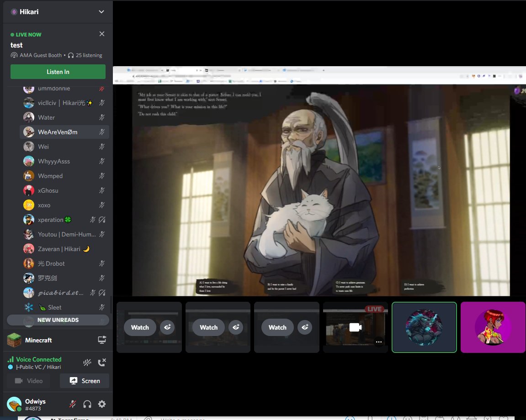Open User Settings with the gear icon

(x=101, y=404)
